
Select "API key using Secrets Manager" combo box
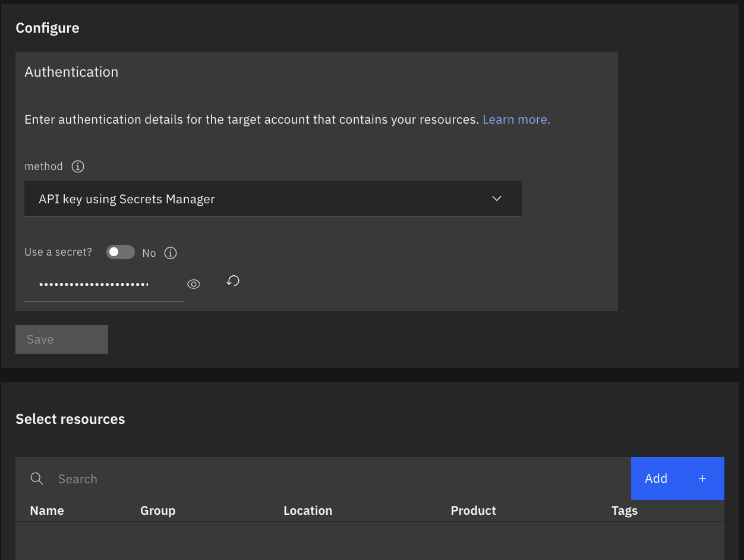(273, 199)
